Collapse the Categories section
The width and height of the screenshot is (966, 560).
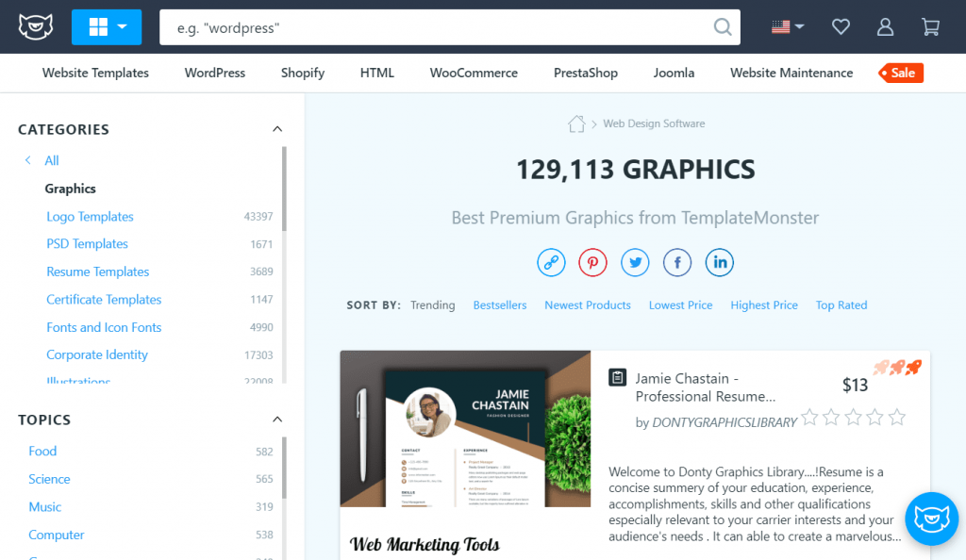coord(277,129)
